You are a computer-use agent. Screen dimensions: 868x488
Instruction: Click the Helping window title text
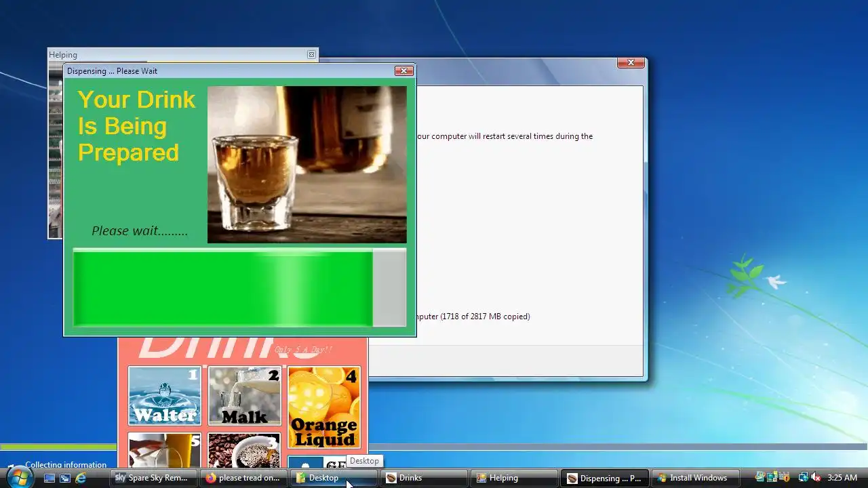[x=63, y=55]
